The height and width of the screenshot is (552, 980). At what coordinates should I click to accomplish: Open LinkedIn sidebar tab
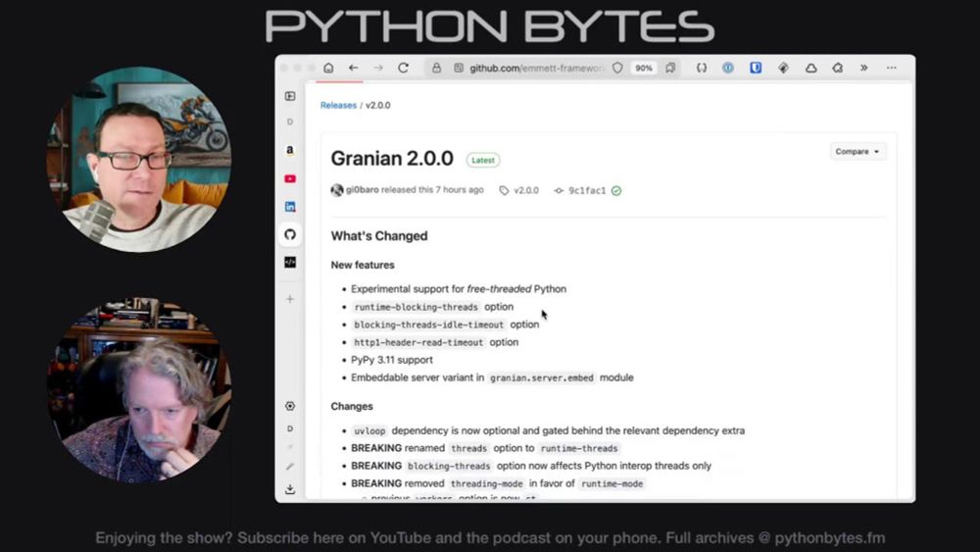pyautogui.click(x=290, y=206)
